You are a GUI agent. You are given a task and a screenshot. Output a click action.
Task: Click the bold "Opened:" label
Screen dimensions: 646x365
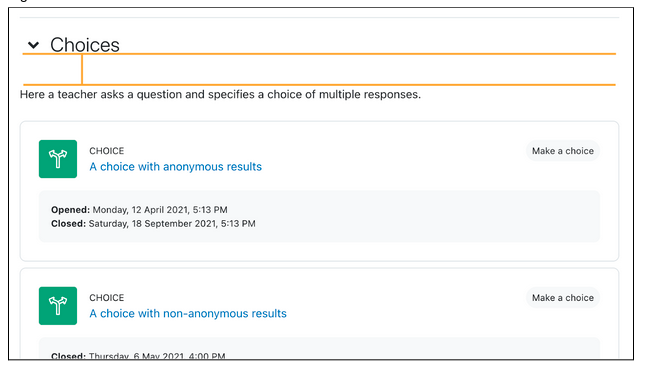coord(70,210)
